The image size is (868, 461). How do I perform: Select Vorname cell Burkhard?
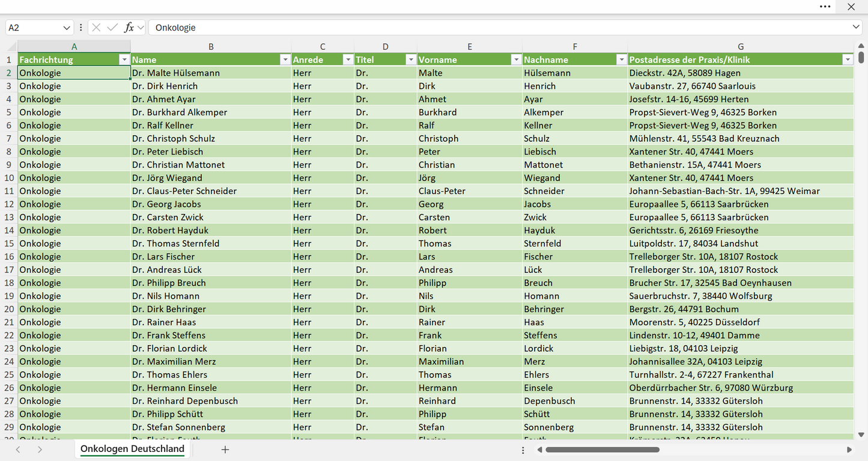(x=470, y=112)
